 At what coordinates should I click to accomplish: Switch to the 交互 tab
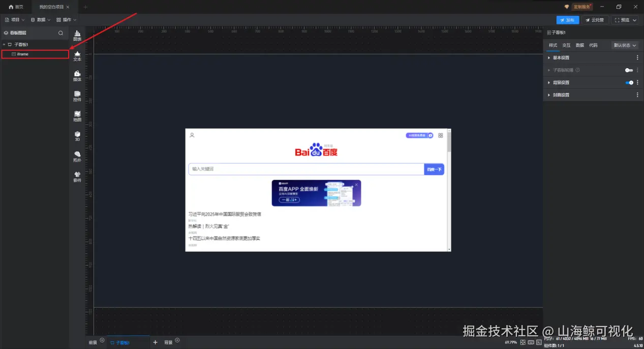[x=566, y=45]
